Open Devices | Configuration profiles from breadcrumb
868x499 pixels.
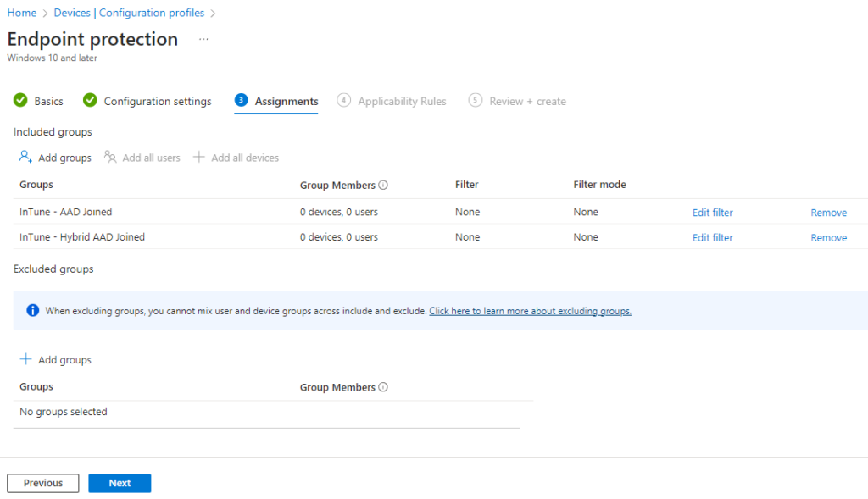coord(128,13)
